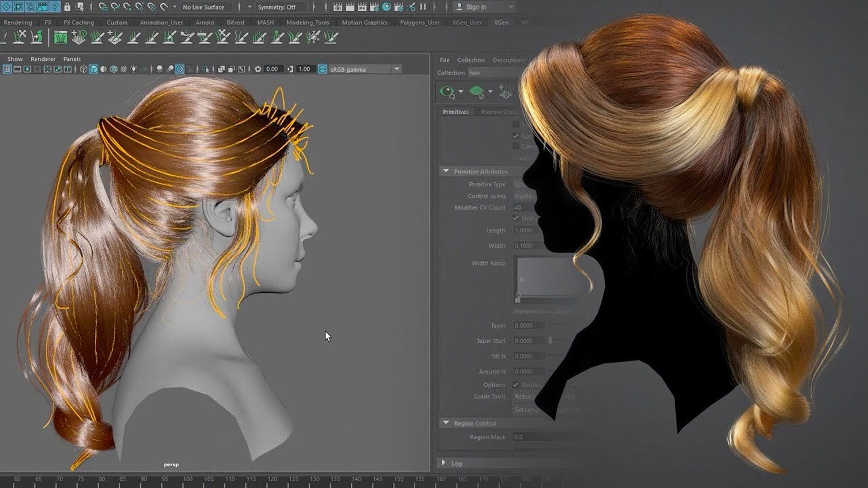The width and height of the screenshot is (868, 488).
Task: Open the Panels menu in the viewport
Action: 72,59
